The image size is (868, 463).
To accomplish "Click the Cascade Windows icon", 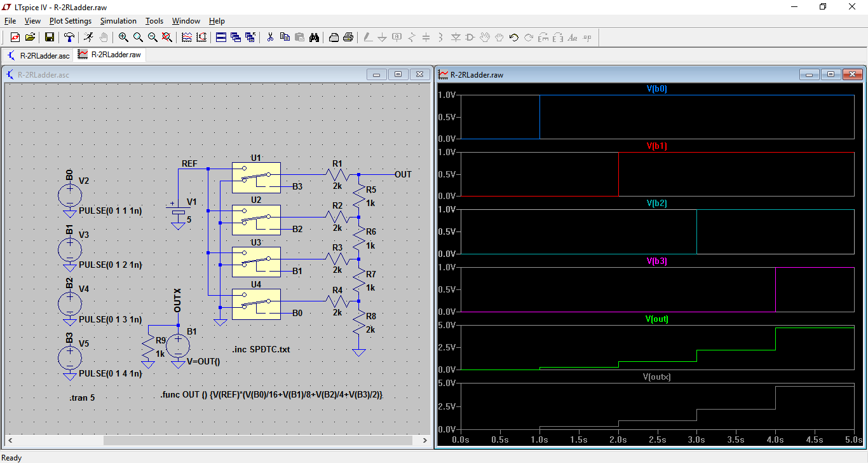I will pyautogui.click(x=236, y=38).
